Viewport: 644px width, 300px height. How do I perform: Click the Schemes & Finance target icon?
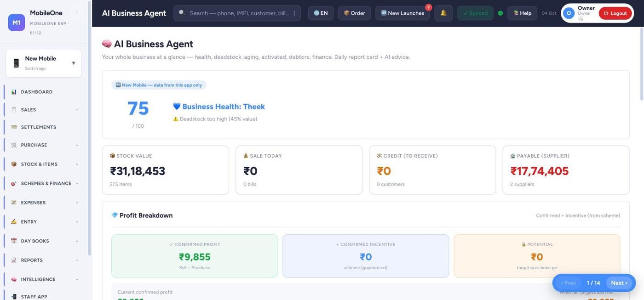14,184
